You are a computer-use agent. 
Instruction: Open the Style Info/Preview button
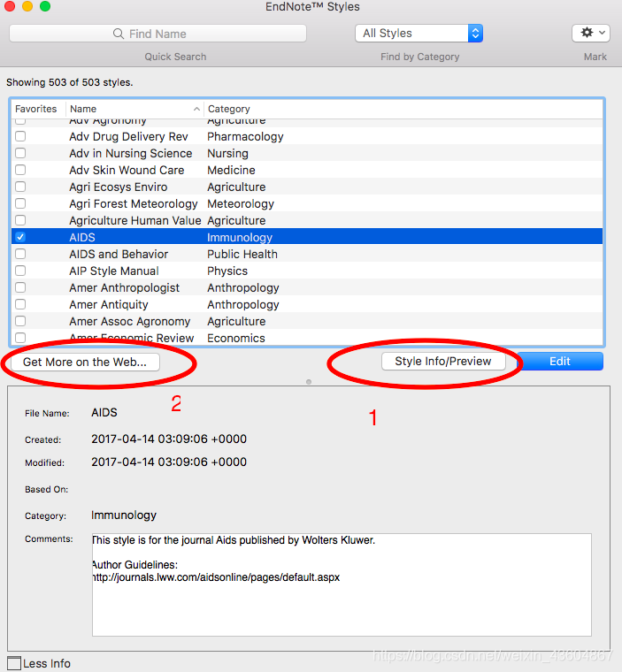pyautogui.click(x=443, y=362)
